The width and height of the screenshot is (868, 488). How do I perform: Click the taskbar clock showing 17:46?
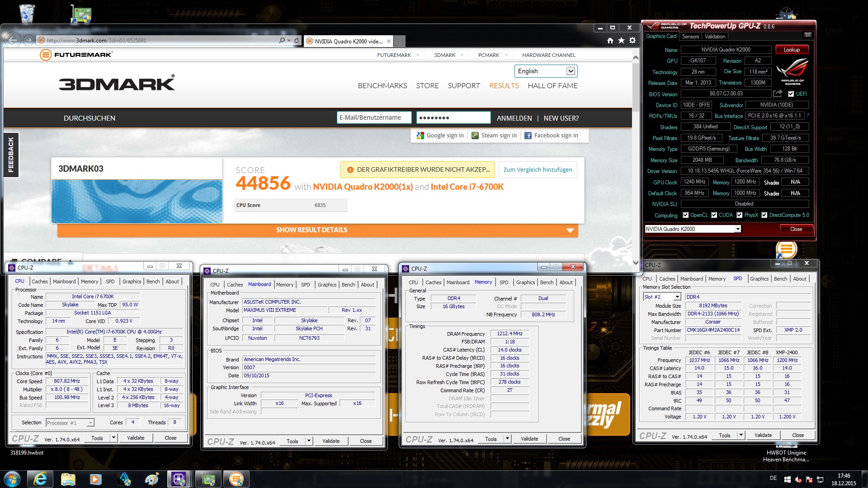coord(844,479)
